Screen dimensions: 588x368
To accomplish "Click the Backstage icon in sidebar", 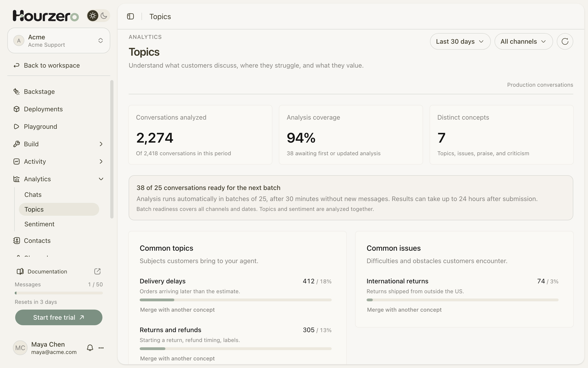I will point(17,92).
